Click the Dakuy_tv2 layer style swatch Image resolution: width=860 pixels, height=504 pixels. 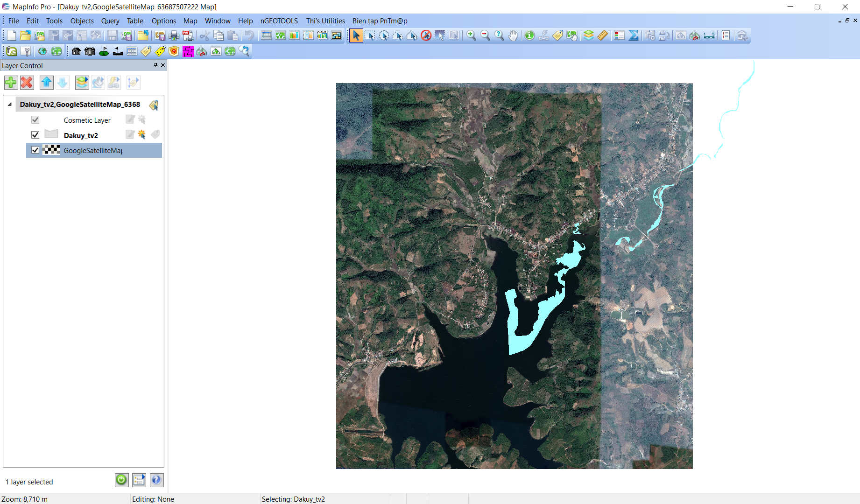51,134
